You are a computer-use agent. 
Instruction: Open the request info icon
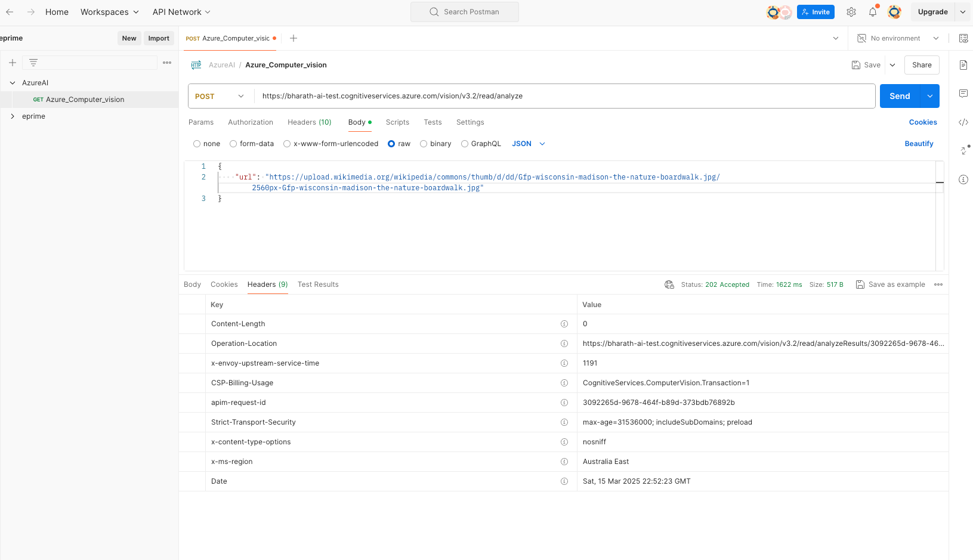coord(963,180)
